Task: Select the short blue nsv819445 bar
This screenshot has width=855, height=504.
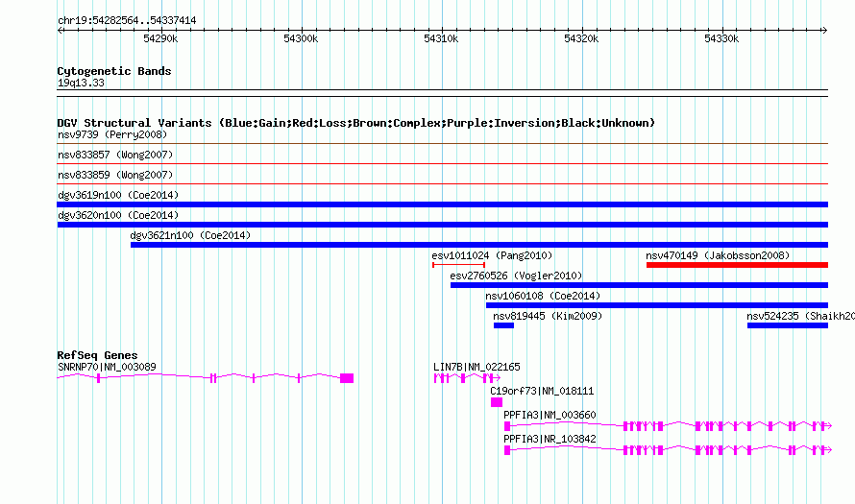Action: [x=503, y=325]
